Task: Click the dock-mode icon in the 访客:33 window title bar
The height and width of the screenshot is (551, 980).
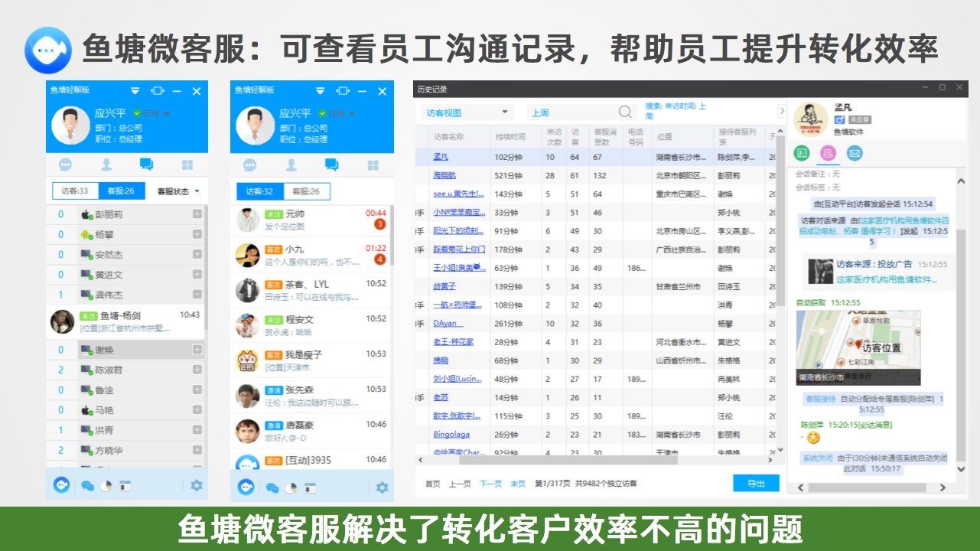Action: 158,91
